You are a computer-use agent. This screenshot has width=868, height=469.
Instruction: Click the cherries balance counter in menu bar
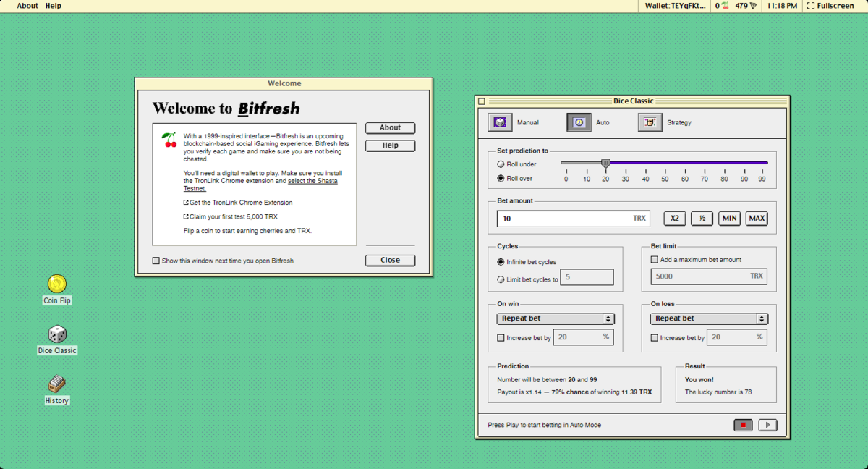point(722,6)
